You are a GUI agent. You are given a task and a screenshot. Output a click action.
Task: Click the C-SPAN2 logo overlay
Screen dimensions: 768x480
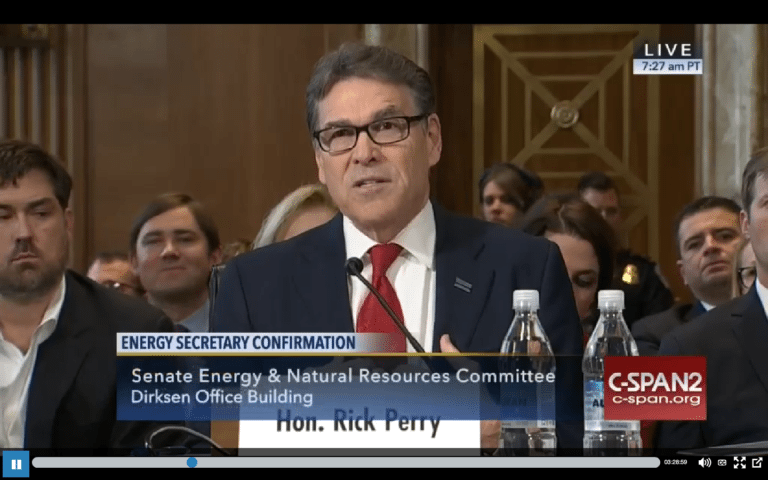pyautogui.click(x=655, y=388)
